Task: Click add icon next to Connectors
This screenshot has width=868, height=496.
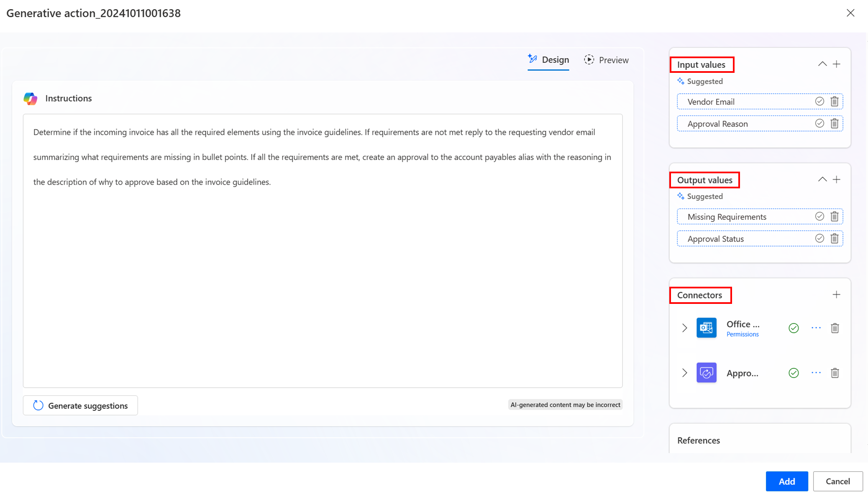Action: tap(836, 294)
